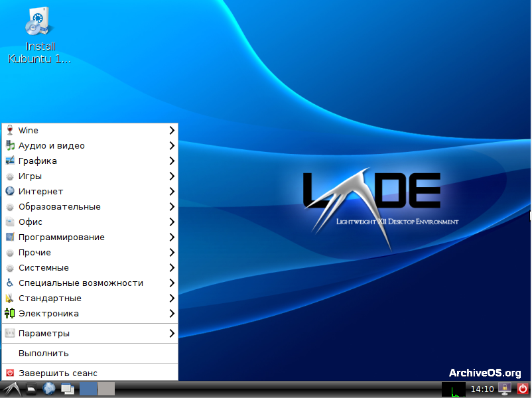Screen dimensions: 532x398
Task: Click the Интернет globe icon in menu
Action: coord(10,191)
